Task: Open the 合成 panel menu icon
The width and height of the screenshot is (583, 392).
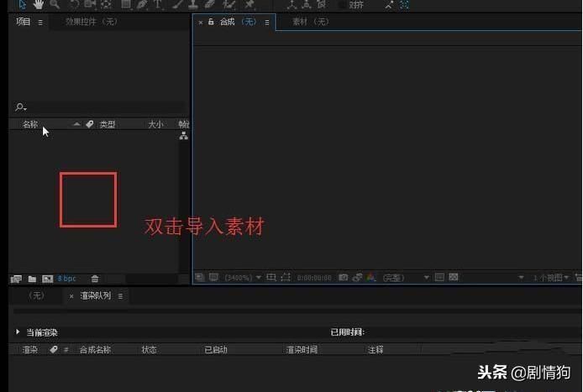Action: [267, 23]
